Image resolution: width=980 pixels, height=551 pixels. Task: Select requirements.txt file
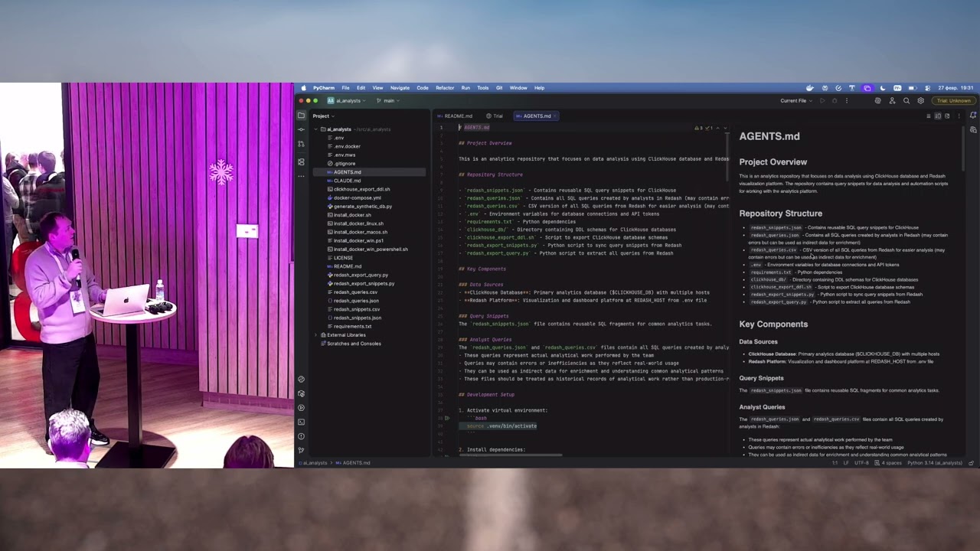349,326
